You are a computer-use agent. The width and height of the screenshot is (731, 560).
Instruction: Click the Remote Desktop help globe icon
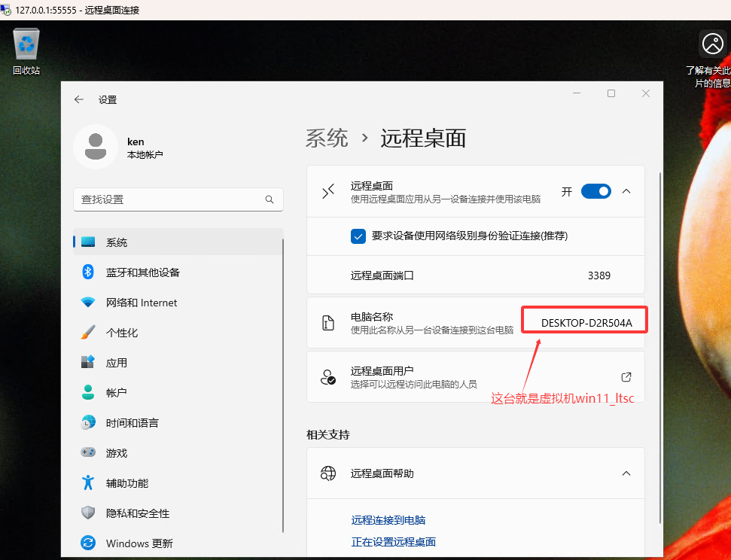tap(328, 473)
